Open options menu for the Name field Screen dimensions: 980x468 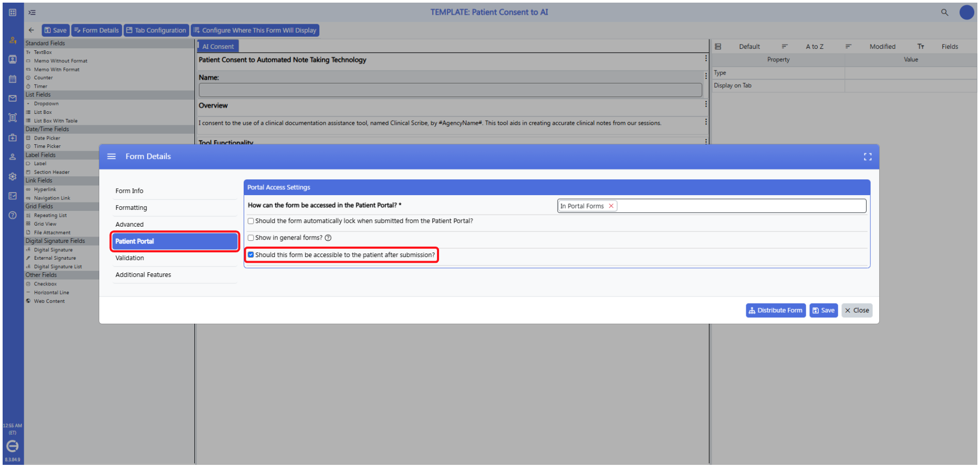pos(706,77)
